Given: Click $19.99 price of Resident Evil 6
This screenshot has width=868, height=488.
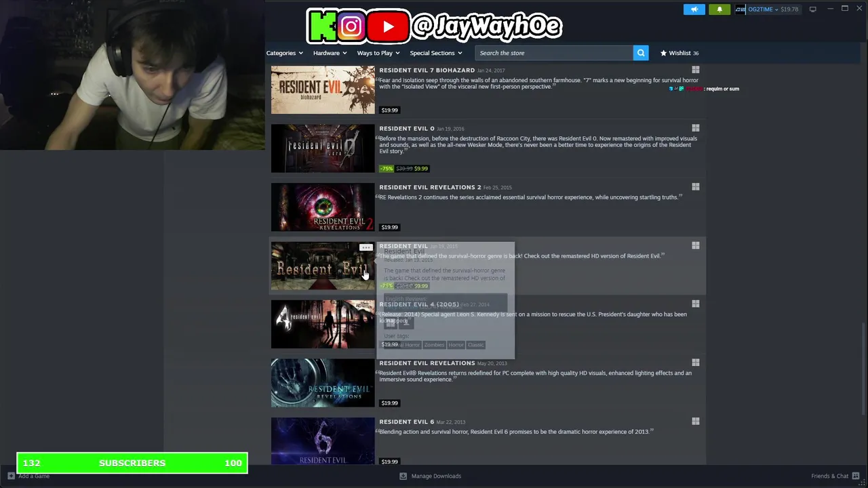Looking at the screenshot, I should tap(389, 462).
